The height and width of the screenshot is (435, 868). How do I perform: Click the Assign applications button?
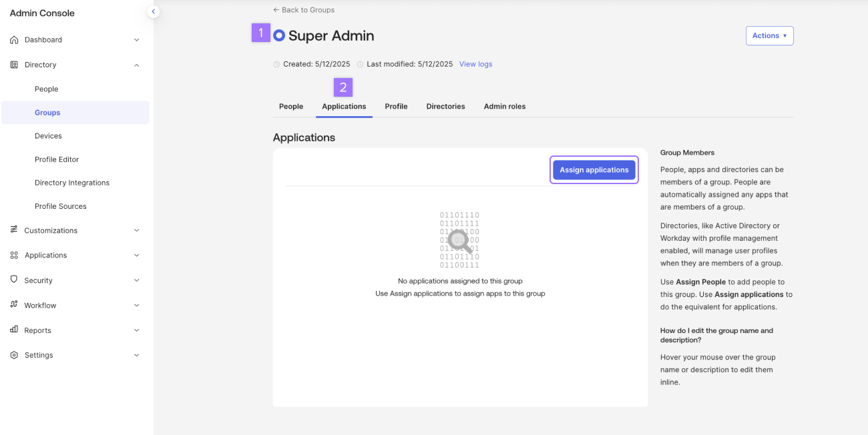point(594,170)
